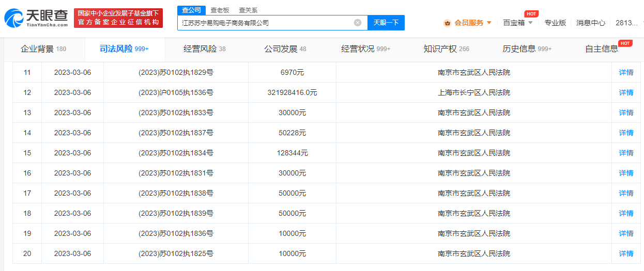Open the 司法风险 tab

(x=124, y=49)
